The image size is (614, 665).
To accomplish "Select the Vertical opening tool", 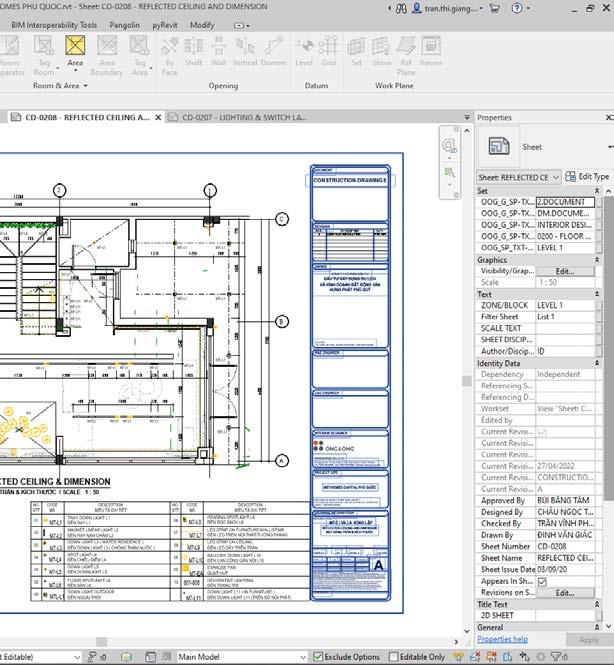I will (x=245, y=51).
